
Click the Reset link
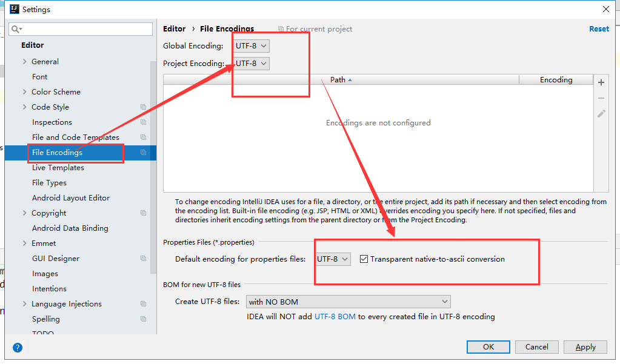(x=599, y=29)
